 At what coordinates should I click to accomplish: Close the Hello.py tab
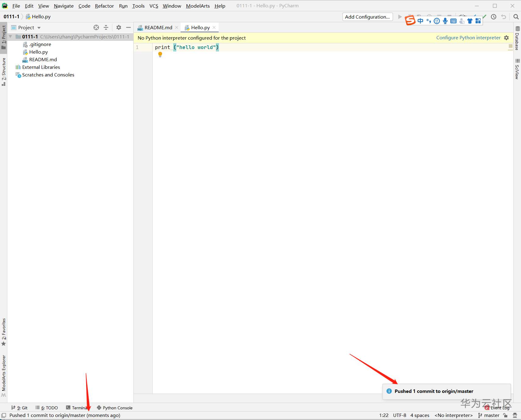214,27
